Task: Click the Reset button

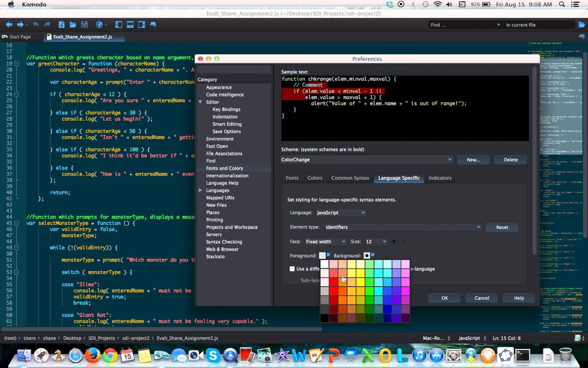Action: pos(502,227)
